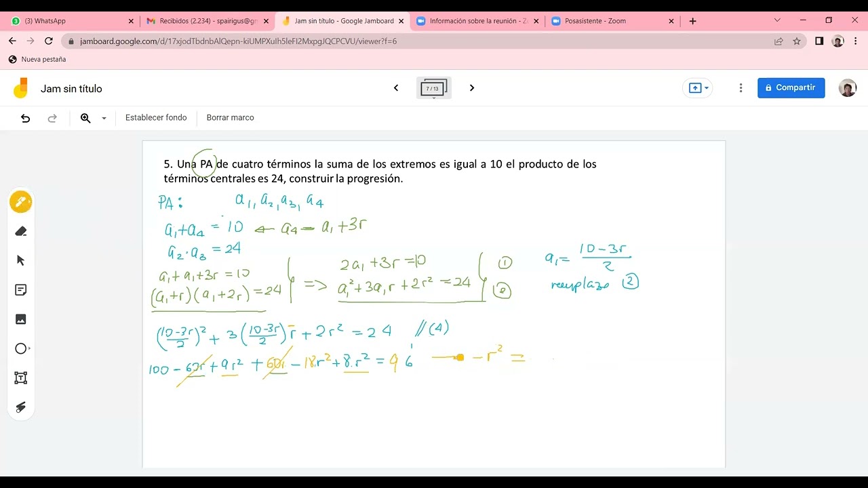
Task: Click the Compartir button
Action: 791,88
